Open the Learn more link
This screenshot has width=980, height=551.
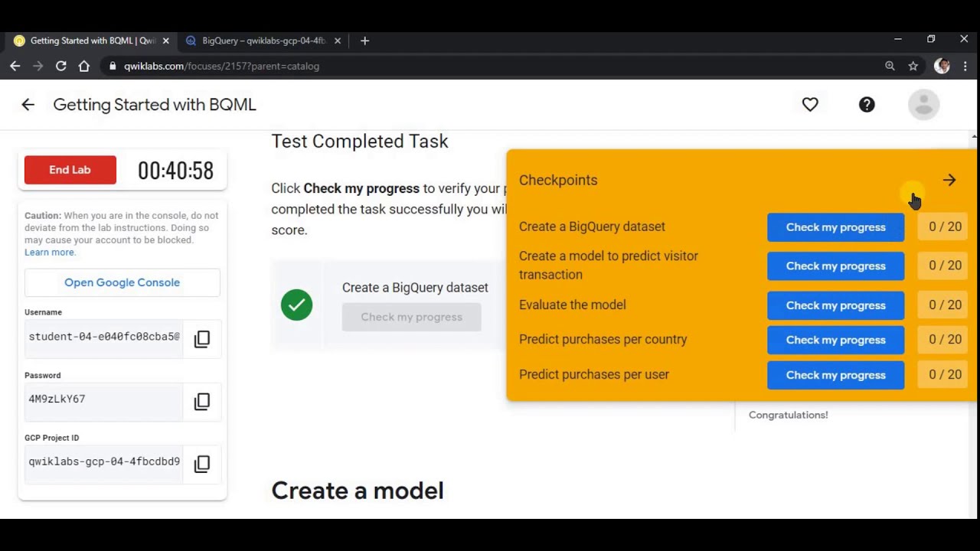(50, 252)
